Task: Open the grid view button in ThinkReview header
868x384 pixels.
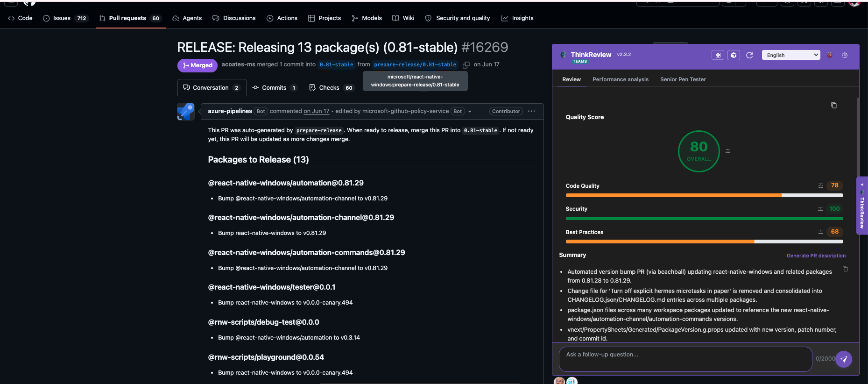Action: [x=718, y=55]
